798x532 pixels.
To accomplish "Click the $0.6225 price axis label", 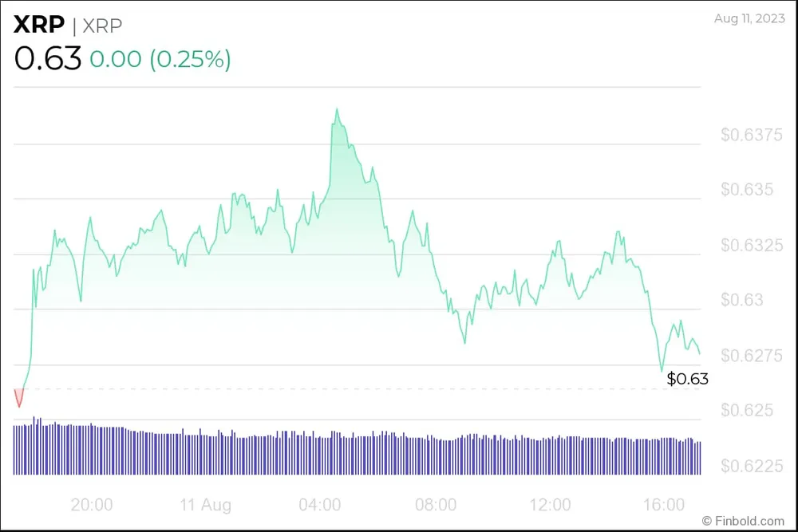I will coord(753,465).
